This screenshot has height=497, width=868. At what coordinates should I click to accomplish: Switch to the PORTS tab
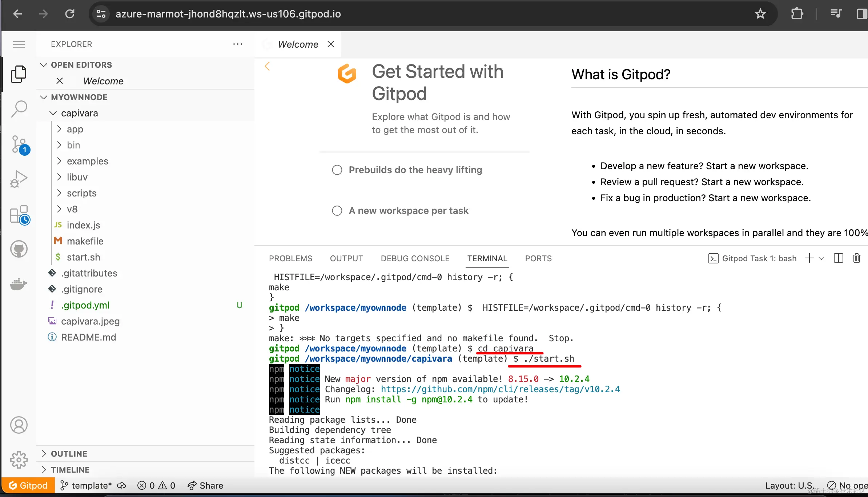point(538,258)
